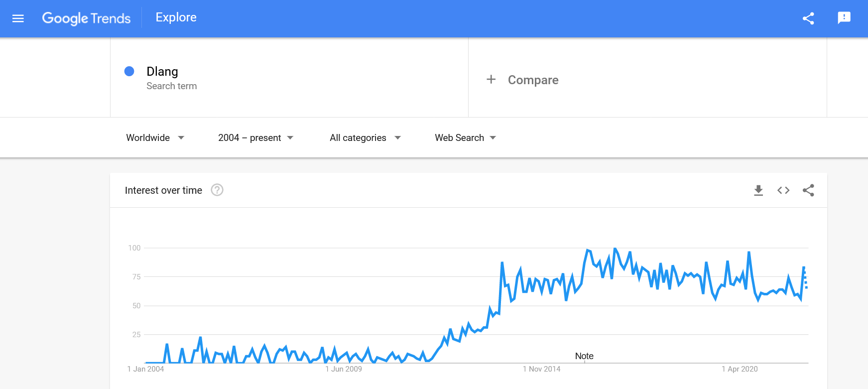Open the 2004 – present time range dropdown
The height and width of the screenshot is (389, 868).
point(255,138)
